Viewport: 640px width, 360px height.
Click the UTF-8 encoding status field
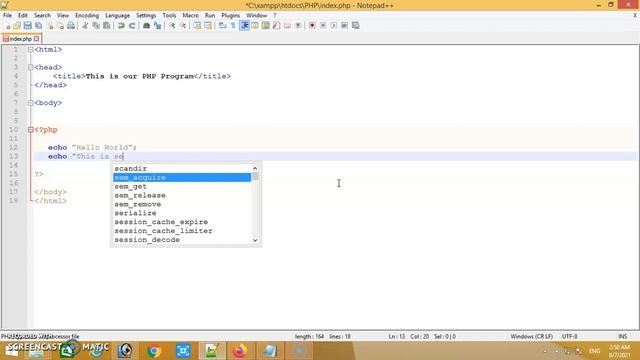tap(569, 337)
